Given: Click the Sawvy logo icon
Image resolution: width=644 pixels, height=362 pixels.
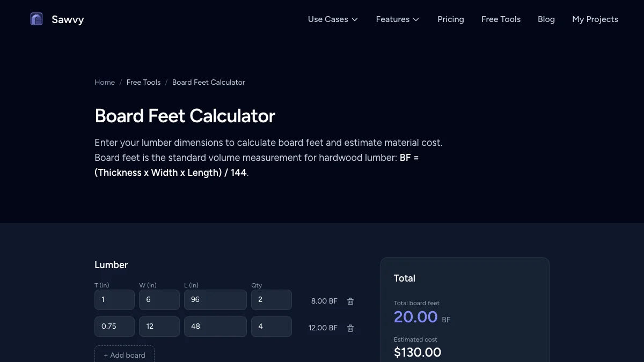Looking at the screenshot, I should coord(36,19).
